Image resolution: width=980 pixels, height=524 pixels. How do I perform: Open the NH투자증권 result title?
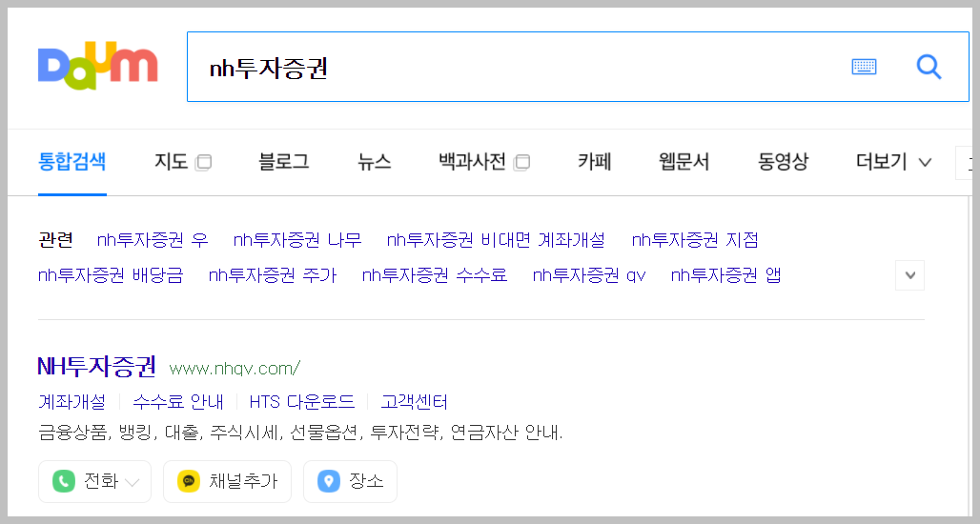97,367
